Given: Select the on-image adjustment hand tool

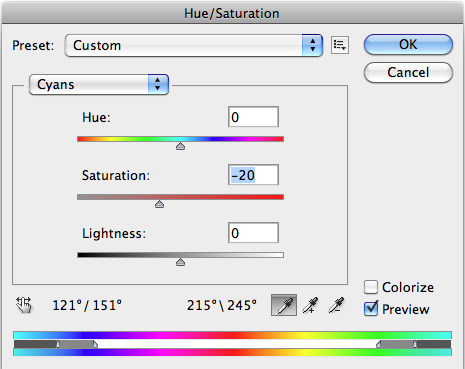Looking at the screenshot, I should [24, 305].
